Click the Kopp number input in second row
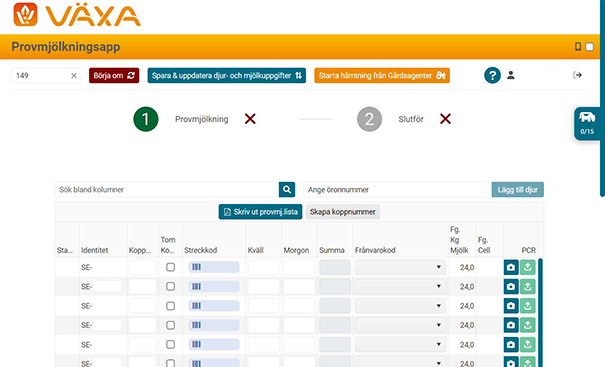Image resolution: width=605 pixels, height=367 pixels. point(142,286)
